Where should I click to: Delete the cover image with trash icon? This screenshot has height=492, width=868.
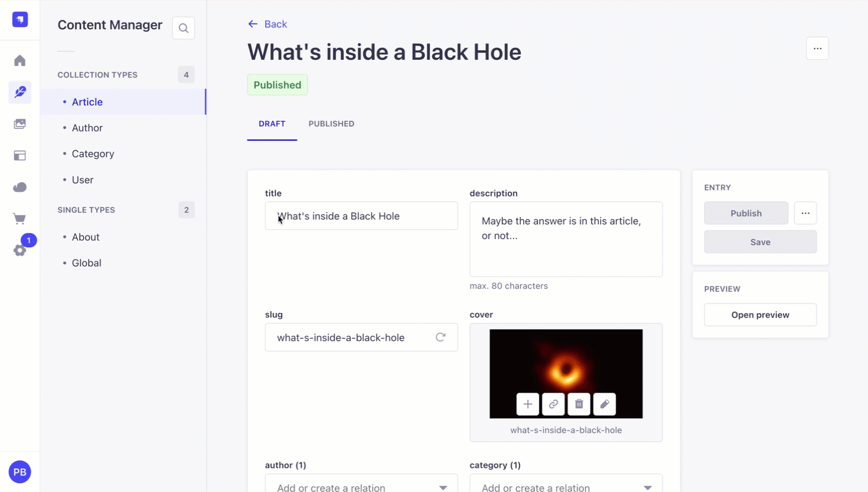point(579,404)
